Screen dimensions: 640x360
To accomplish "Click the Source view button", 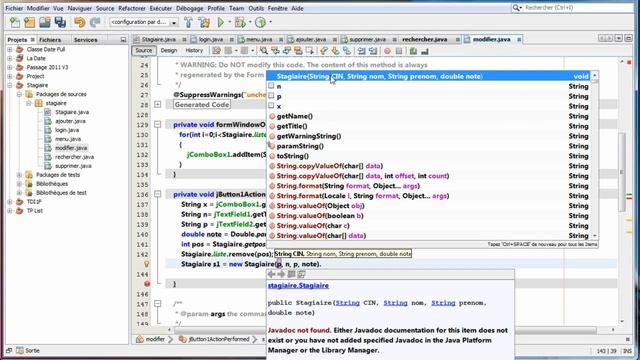I will (144, 51).
